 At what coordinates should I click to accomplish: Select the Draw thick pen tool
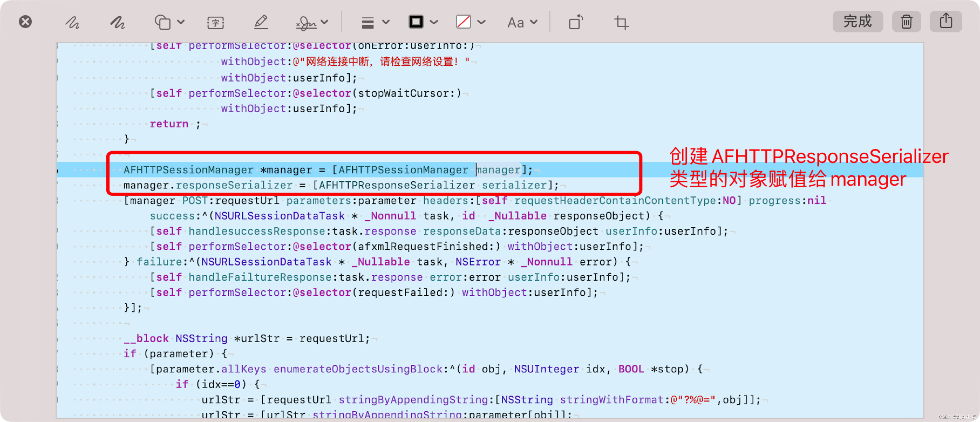click(x=117, y=22)
